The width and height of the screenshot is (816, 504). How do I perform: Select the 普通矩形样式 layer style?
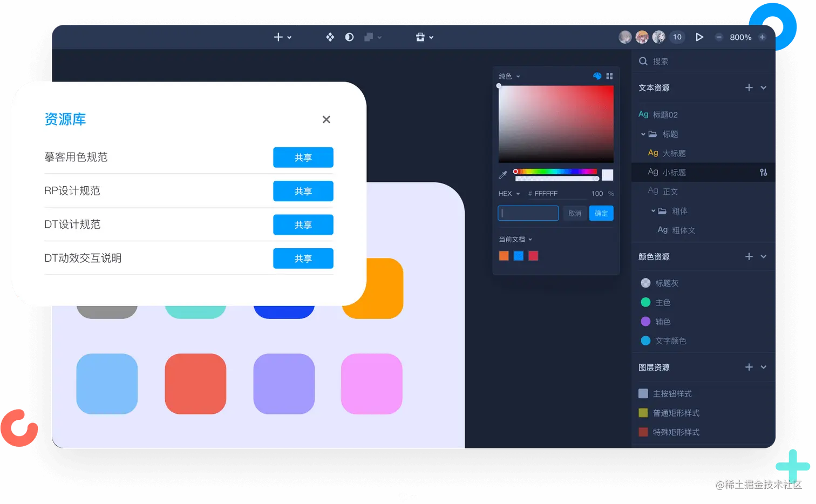click(669, 413)
